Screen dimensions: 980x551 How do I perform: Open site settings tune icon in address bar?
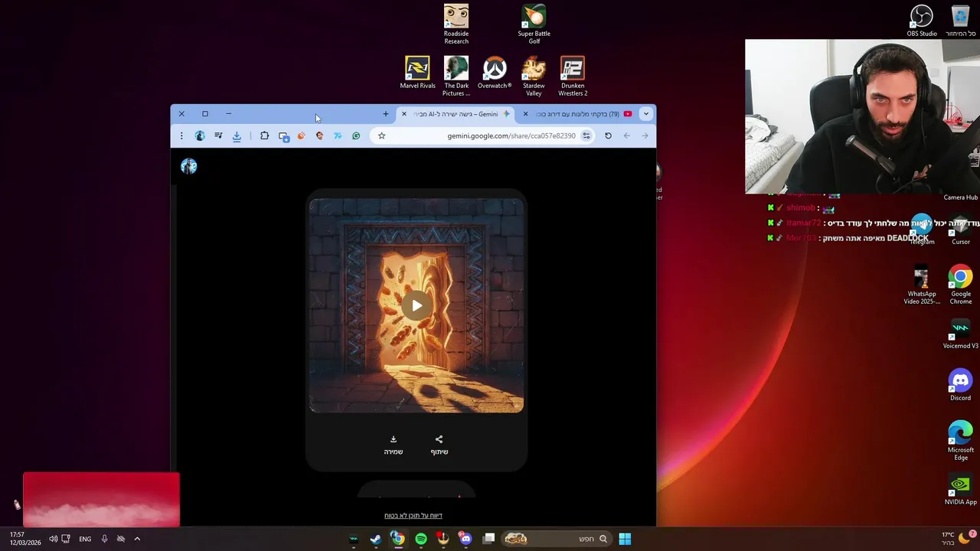point(586,135)
